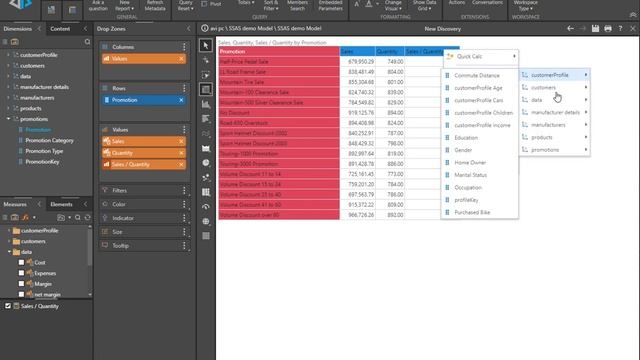This screenshot has height=360, width=640.
Task: Open the Change Visual dropdown
Action: coord(393,5)
